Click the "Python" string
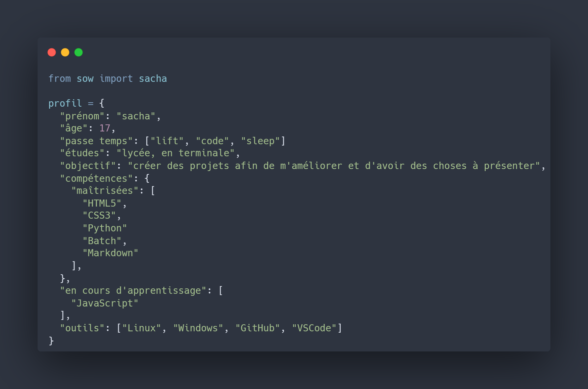 click(105, 228)
